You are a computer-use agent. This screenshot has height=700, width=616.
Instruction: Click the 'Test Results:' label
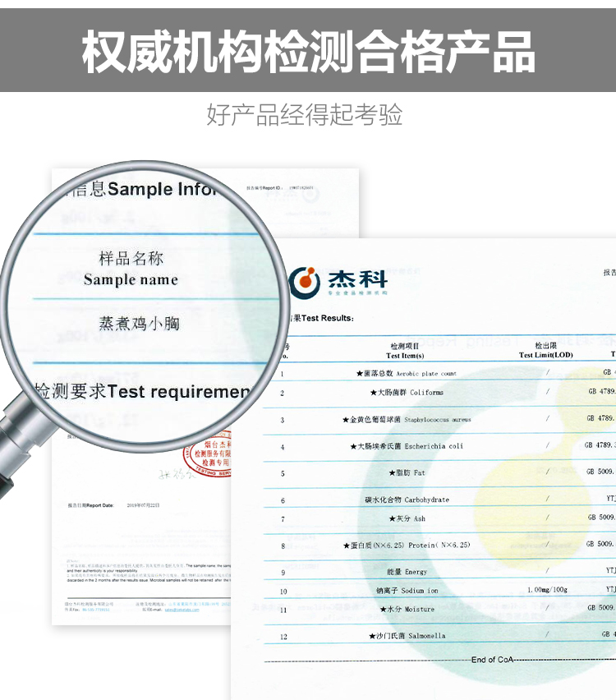point(321,318)
